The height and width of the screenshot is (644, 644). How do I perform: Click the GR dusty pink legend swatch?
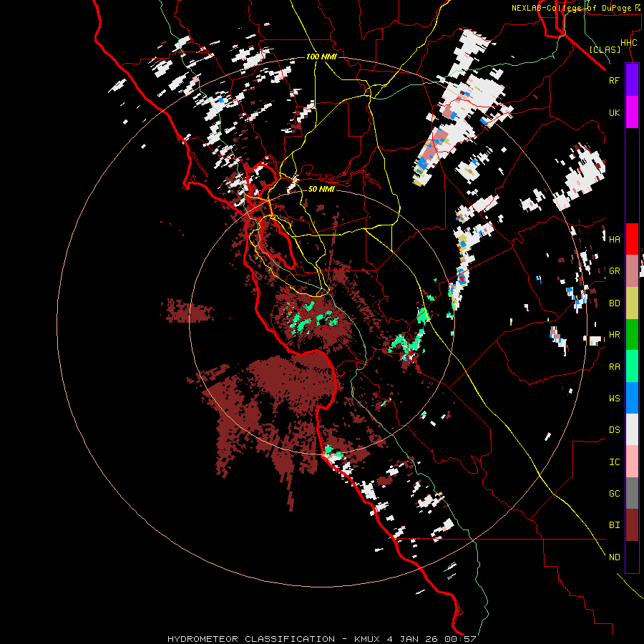pyautogui.click(x=632, y=271)
